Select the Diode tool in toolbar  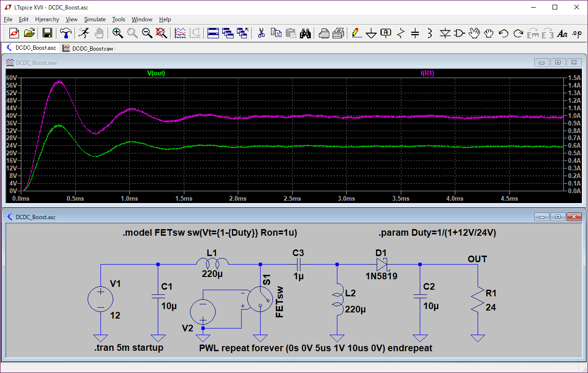(x=444, y=33)
